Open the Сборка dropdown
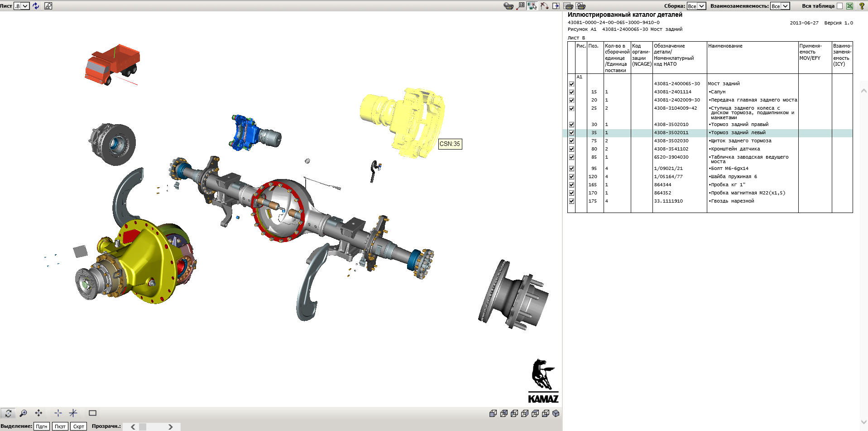 696,6
